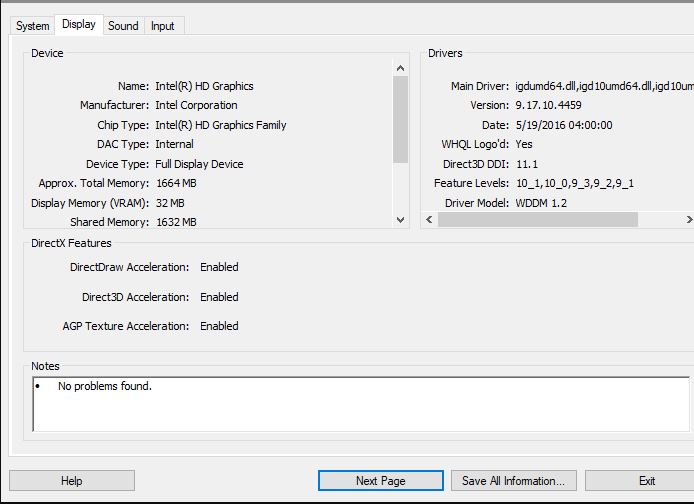Click Feature Levels value '10_1,10_0,9_3,9_2,9_1'
694x504 pixels.
pyautogui.click(x=575, y=183)
